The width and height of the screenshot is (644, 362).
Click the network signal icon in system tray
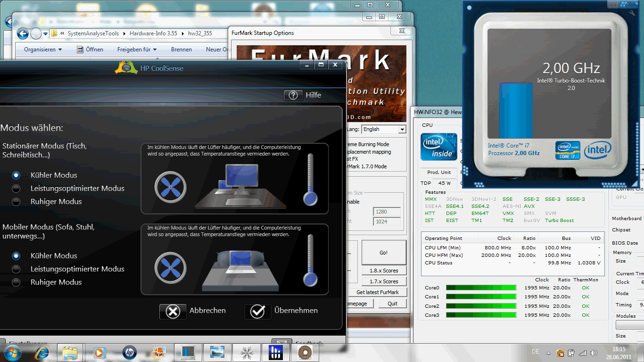pyautogui.click(x=583, y=353)
